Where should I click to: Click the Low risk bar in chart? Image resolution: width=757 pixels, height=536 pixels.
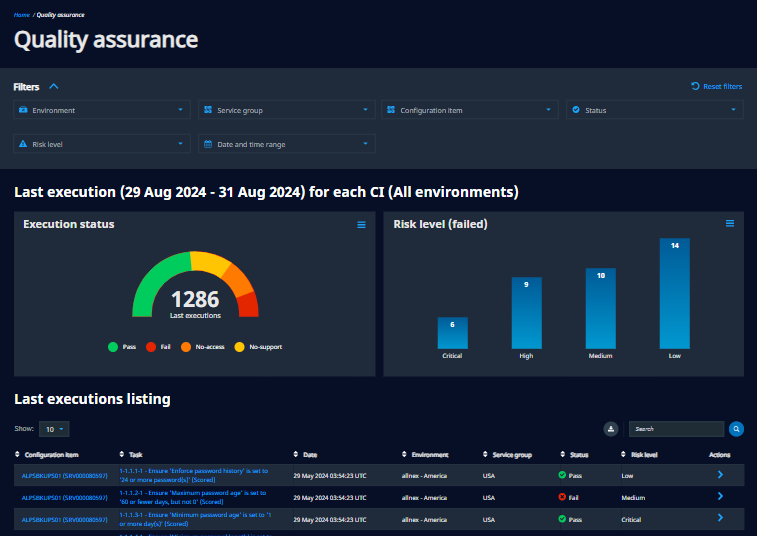click(675, 293)
